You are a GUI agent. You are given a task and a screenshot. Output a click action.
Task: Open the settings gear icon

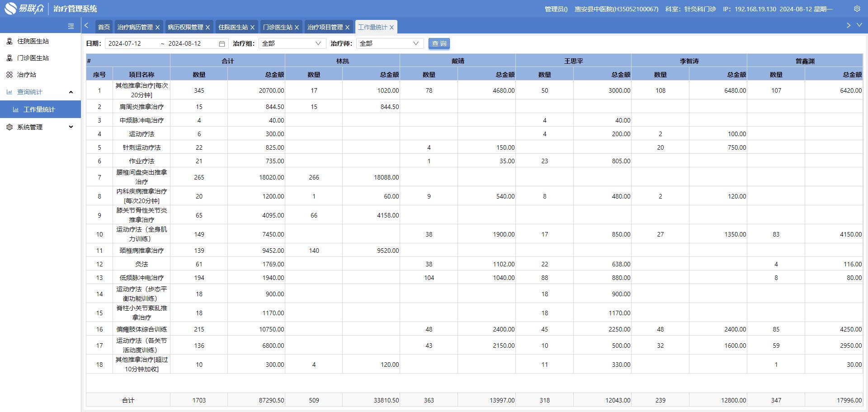click(x=857, y=9)
